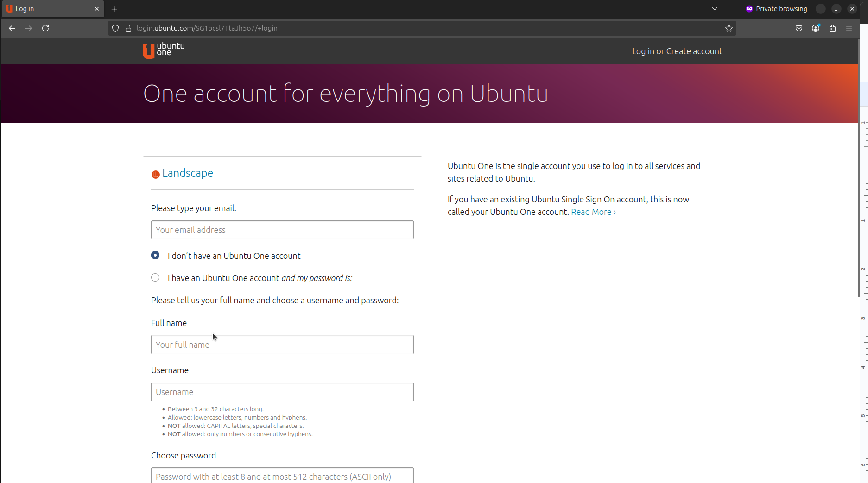
Task: Open the Firefox hamburger application menu
Action: coord(849,28)
